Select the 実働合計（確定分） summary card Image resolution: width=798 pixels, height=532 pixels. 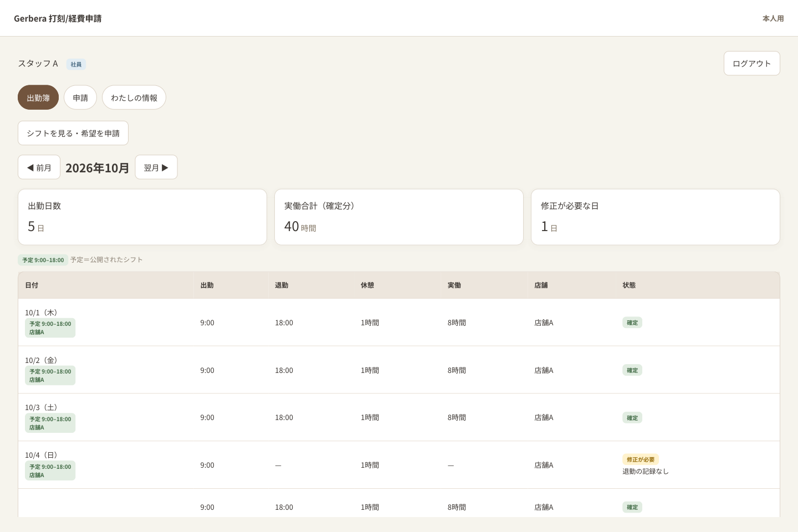tap(399, 217)
